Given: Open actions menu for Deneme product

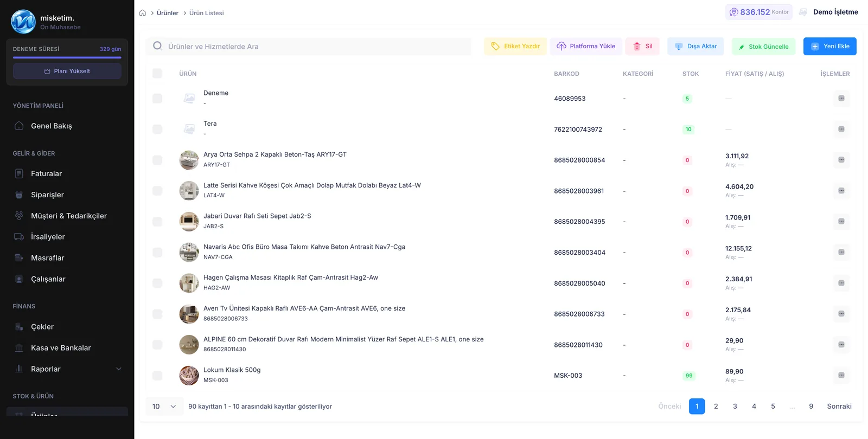Looking at the screenshot, I should (x=841, y=99).
